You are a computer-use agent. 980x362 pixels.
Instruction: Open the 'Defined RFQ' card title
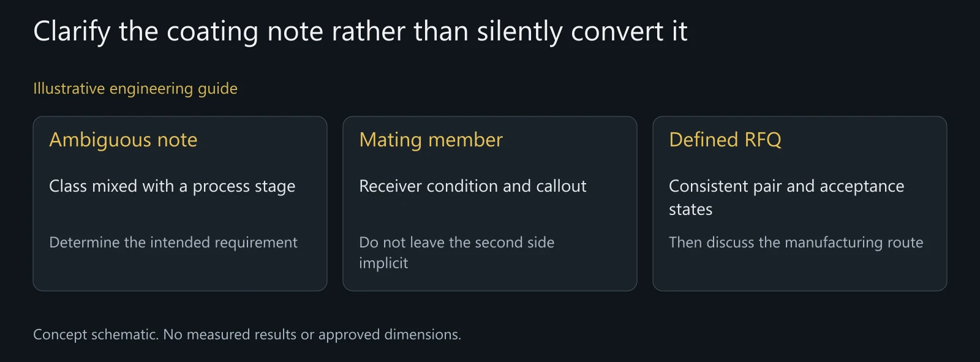pyautogui.click(x=725, y=140)
